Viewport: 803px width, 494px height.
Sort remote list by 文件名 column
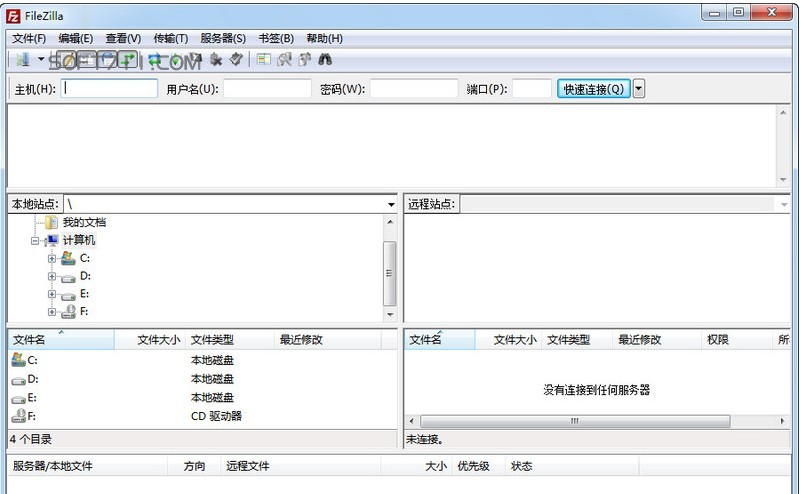click(440, 340)
